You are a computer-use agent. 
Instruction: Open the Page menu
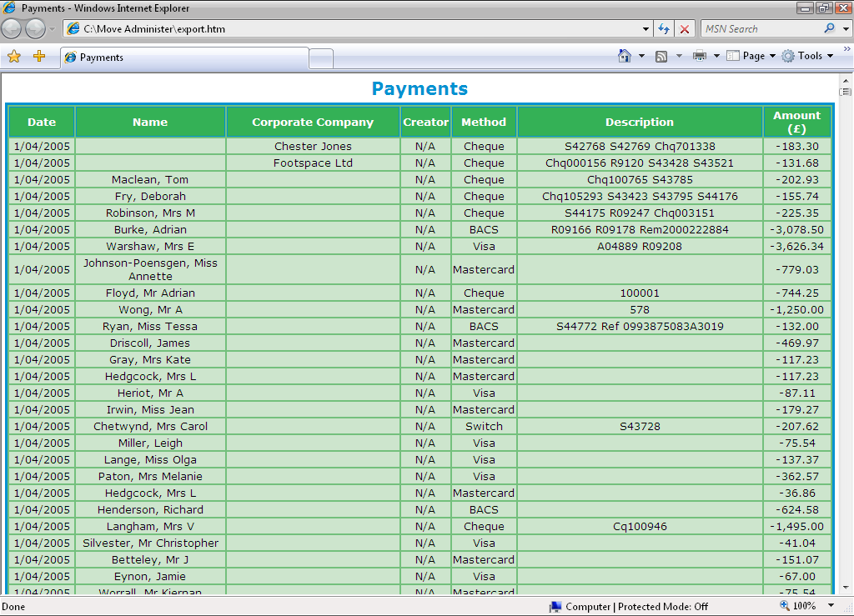[x=752, y=56]
